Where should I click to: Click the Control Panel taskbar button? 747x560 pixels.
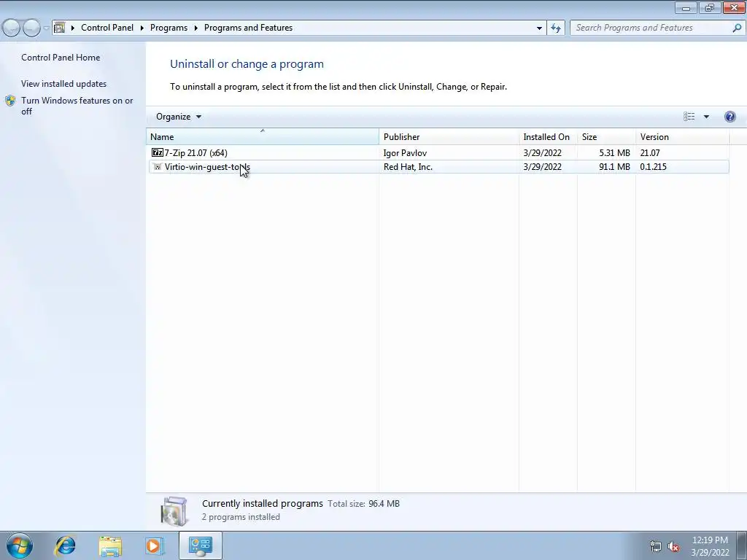click(x=200, y=545)
